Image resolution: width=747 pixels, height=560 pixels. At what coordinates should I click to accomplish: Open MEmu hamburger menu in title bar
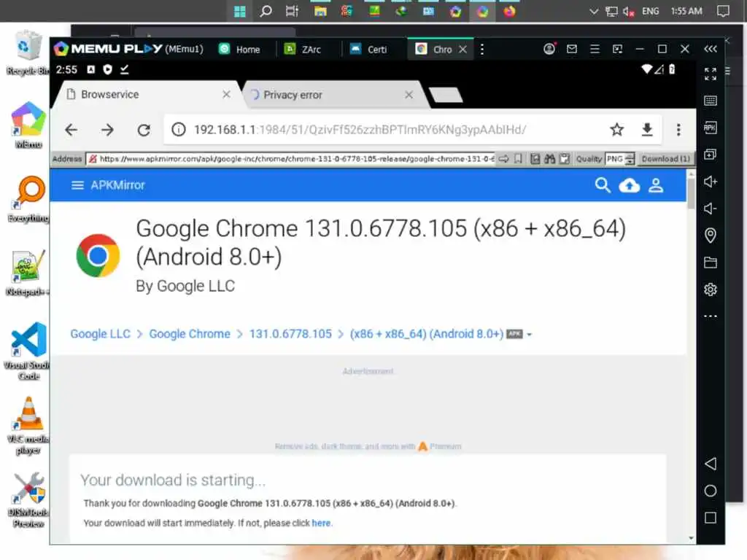coord(595,49)
